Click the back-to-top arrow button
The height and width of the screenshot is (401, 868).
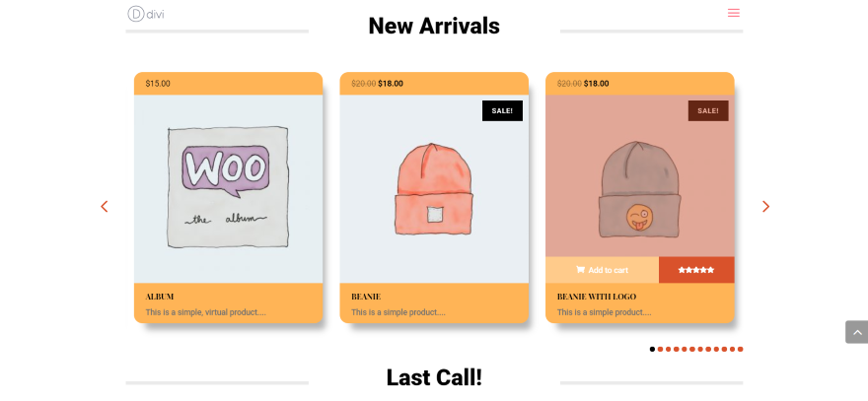(x=856, y=332)
